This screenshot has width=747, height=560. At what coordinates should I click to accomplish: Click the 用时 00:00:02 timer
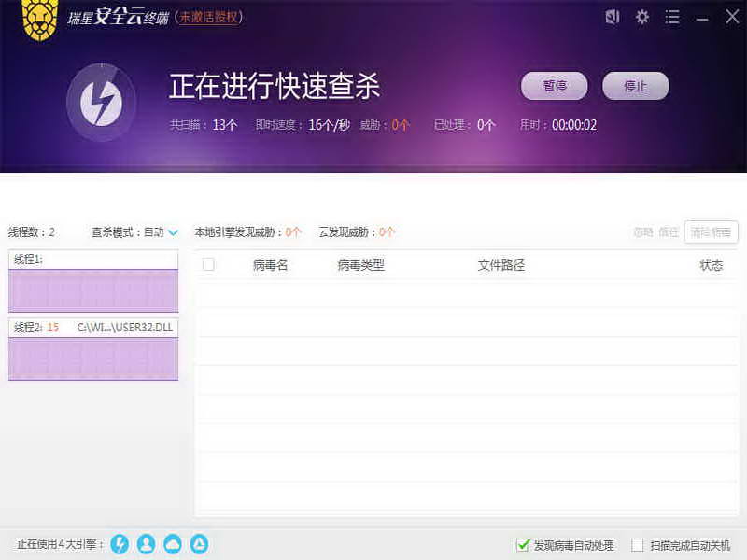(x=557, y=125)
